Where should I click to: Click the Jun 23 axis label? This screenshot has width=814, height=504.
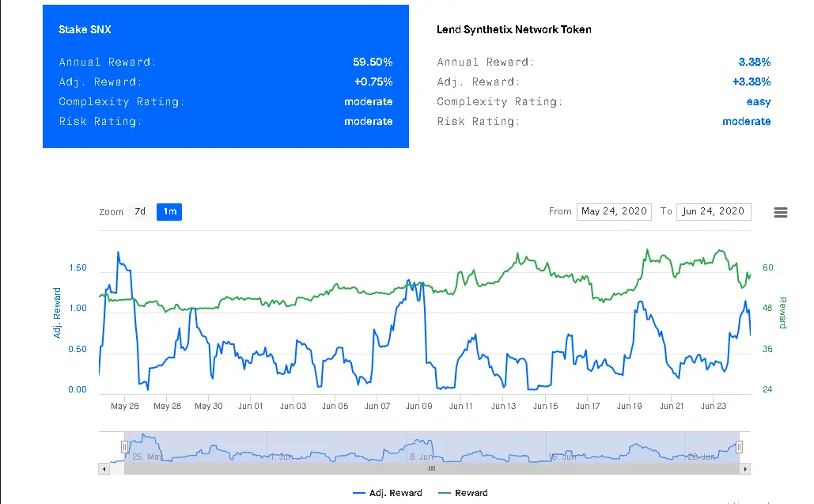714,406
